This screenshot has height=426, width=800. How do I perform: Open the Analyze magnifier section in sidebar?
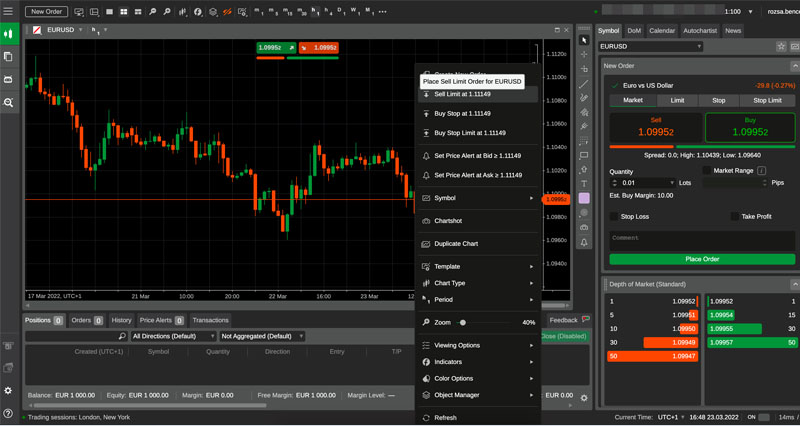tap(8, 103)
